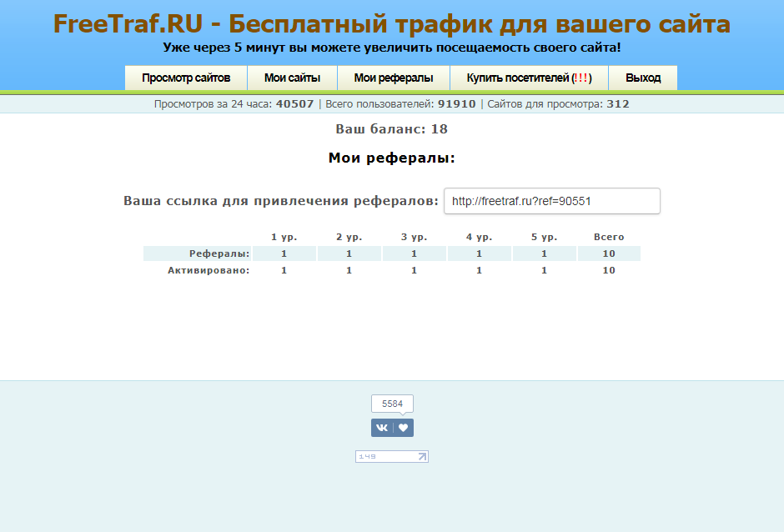Click the Рефералы row total of 10

click(x=609, y=253)
